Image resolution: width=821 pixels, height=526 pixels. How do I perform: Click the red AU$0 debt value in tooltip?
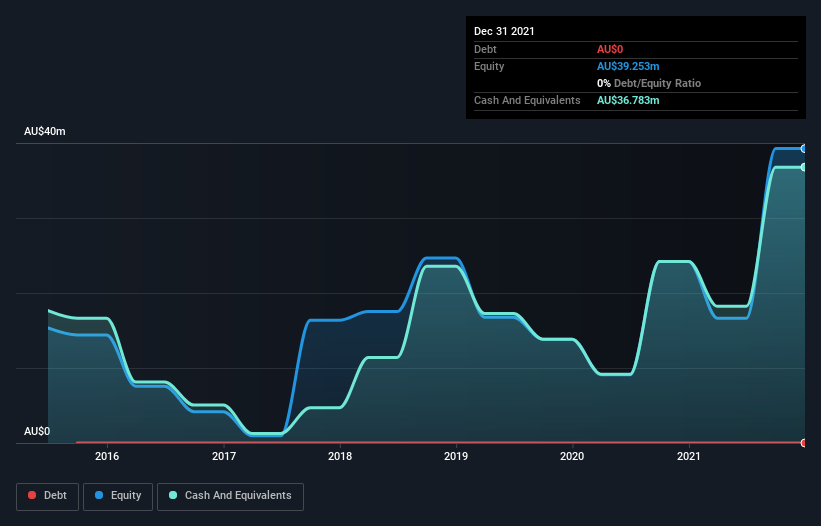click(x=610, y=49)
